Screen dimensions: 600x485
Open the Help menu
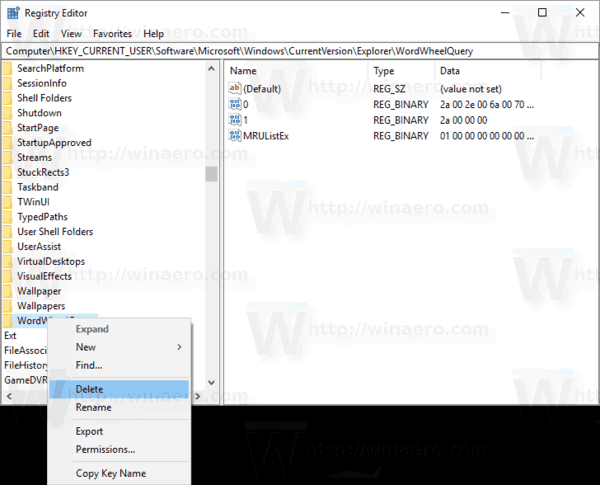153,34
